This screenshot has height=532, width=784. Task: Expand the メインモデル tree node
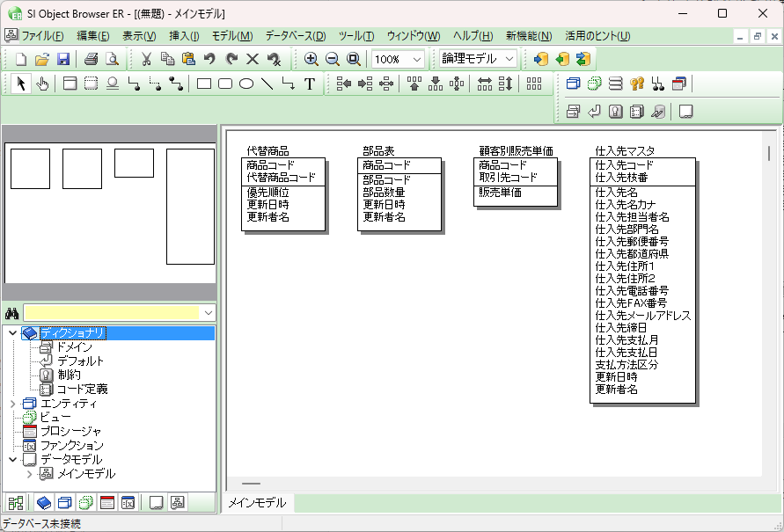tap(30, 474)
